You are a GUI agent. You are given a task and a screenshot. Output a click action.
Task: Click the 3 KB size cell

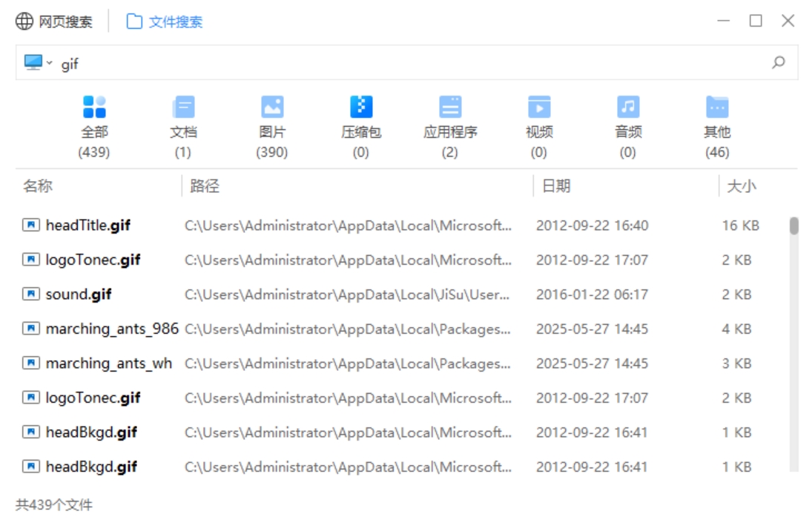coord(736,364)
